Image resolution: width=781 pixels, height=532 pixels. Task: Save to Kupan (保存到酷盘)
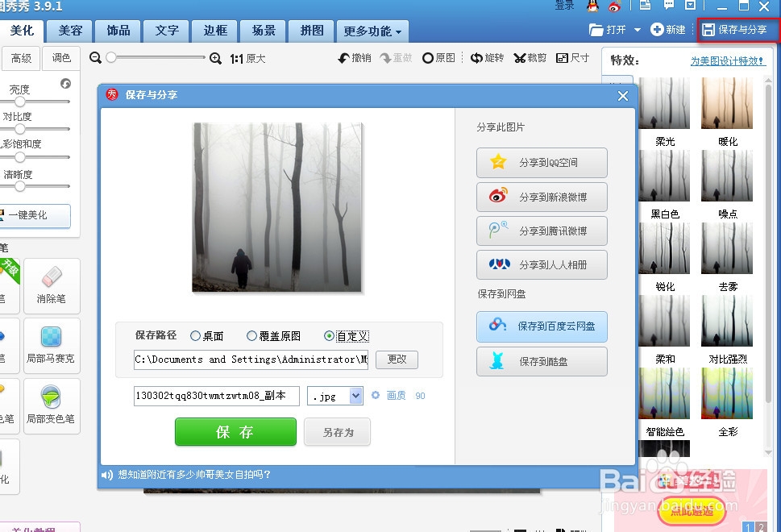click(542, 361)
